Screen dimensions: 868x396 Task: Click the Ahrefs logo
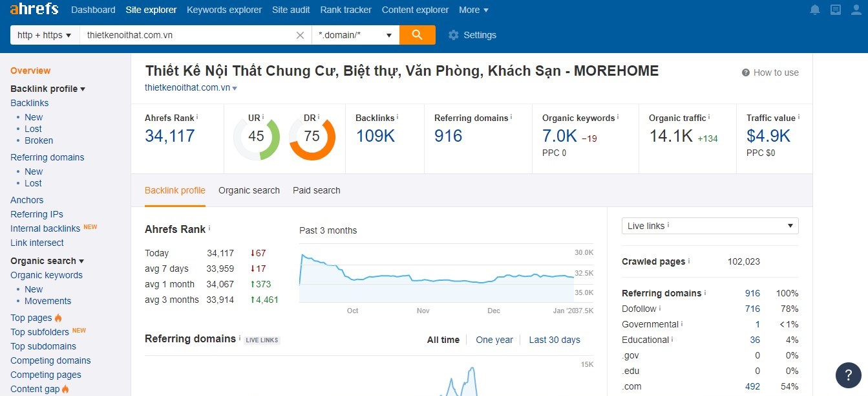34,10
